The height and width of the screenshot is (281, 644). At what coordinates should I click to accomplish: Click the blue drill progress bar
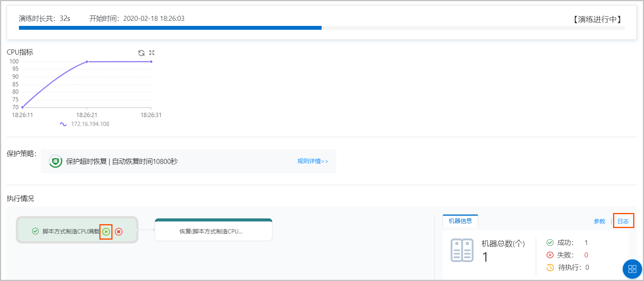coord(170,28)
